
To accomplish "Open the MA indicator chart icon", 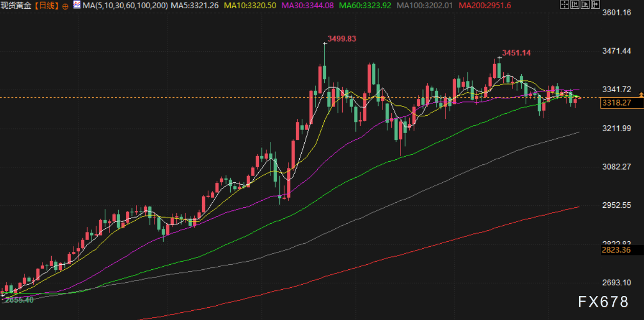I will point(76,5).
